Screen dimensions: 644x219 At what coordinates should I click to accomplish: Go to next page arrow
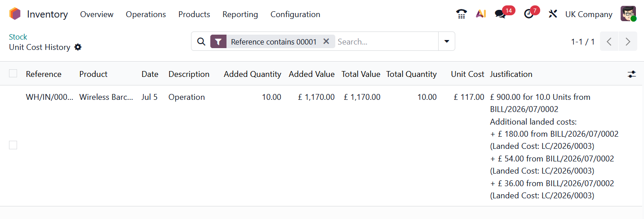[x=628, y=41]
